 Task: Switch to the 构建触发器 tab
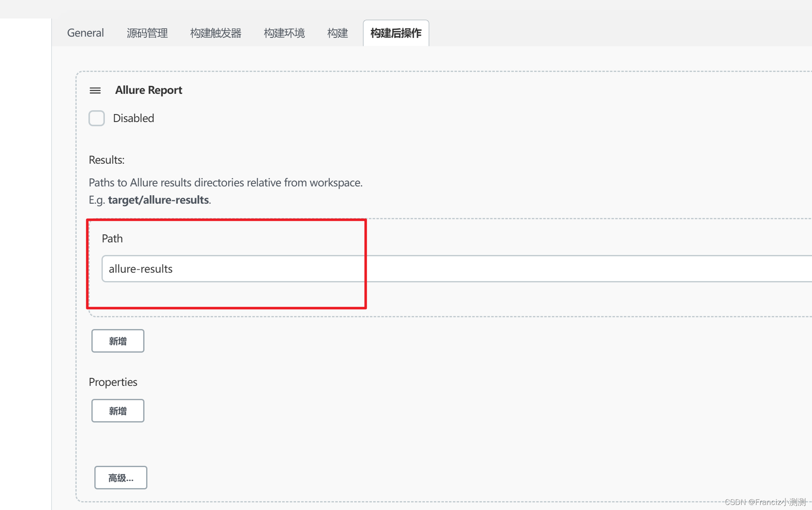point(216,33)
